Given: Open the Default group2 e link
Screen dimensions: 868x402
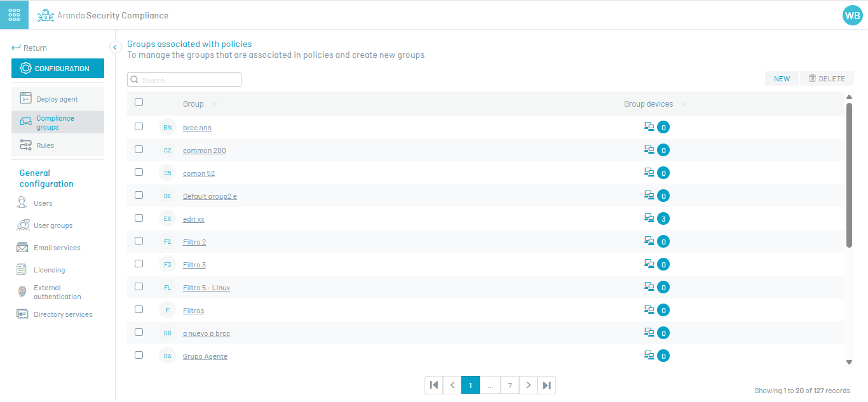Looking at the screenshot, I should click(x=210, y=196).
